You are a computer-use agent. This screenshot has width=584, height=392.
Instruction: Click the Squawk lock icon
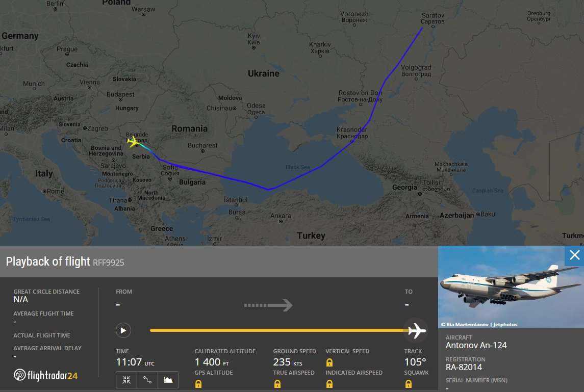pos(408,384)
